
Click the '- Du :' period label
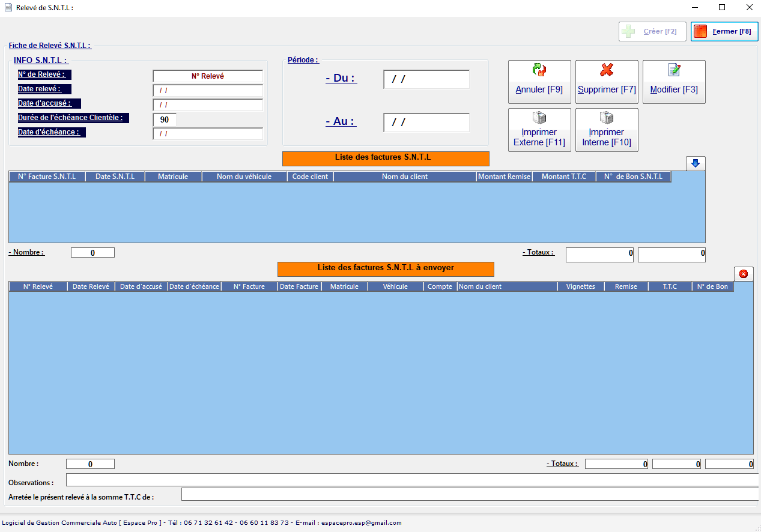pos(341,79)
